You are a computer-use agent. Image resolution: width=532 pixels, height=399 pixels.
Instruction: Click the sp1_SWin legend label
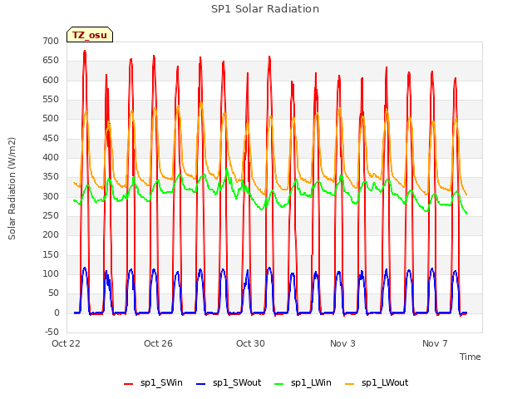(161, 383)
